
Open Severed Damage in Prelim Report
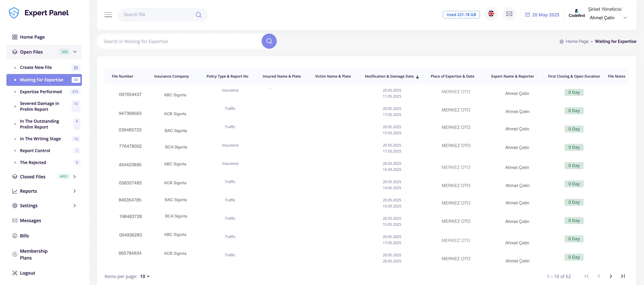point(44,106)
